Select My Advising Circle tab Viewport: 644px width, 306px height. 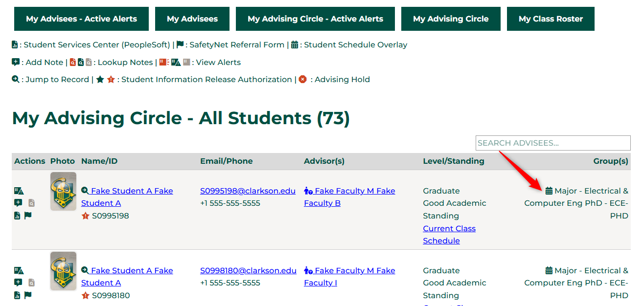pos(451,19)
